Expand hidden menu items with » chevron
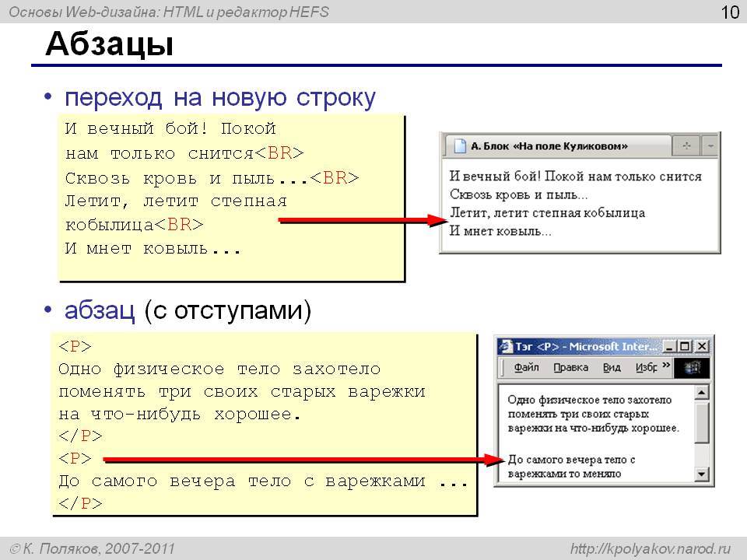 coord(665,366)
